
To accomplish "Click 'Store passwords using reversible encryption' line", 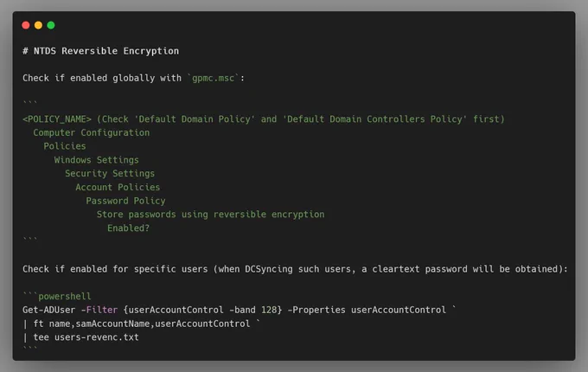I will [211, 215].
